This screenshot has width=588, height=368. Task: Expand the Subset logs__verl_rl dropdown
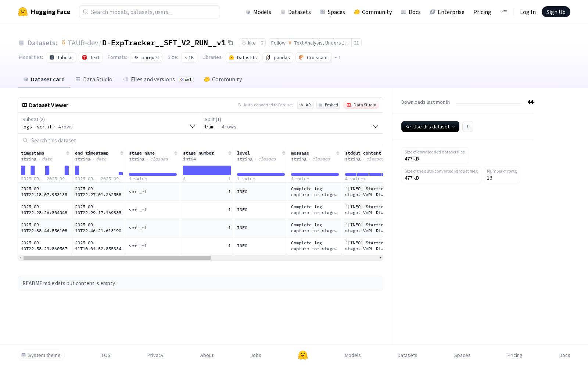pos(109,123)
